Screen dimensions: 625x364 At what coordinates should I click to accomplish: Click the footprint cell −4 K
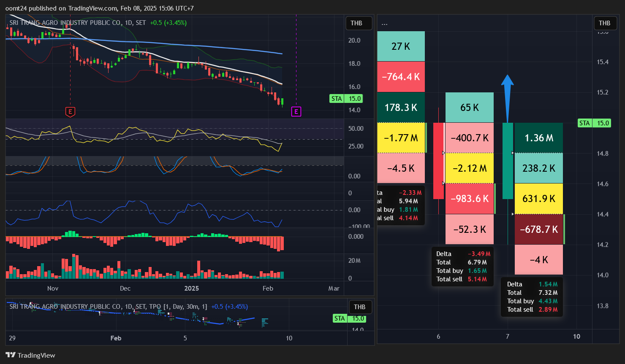(x=539, y=260)
